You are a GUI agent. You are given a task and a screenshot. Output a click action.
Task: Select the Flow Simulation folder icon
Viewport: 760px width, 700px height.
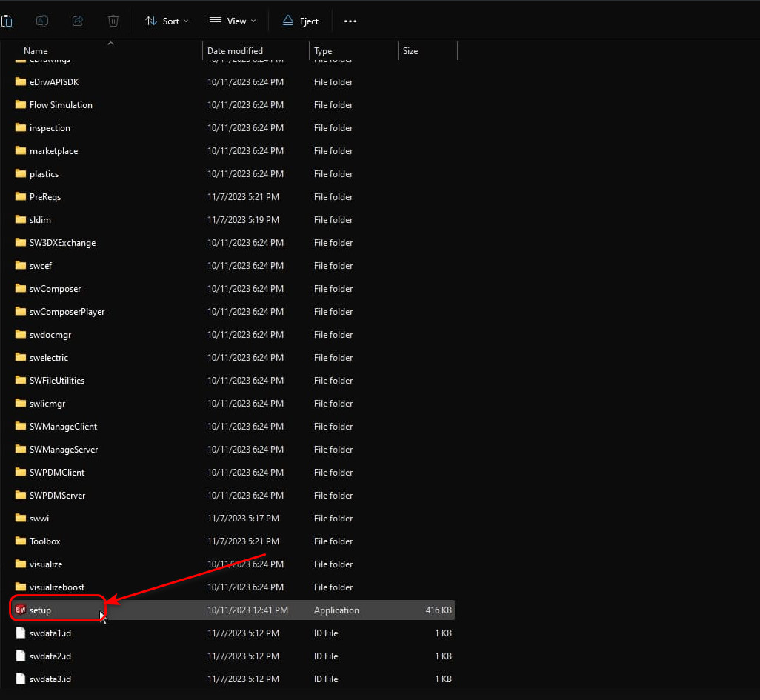(20, 104)
